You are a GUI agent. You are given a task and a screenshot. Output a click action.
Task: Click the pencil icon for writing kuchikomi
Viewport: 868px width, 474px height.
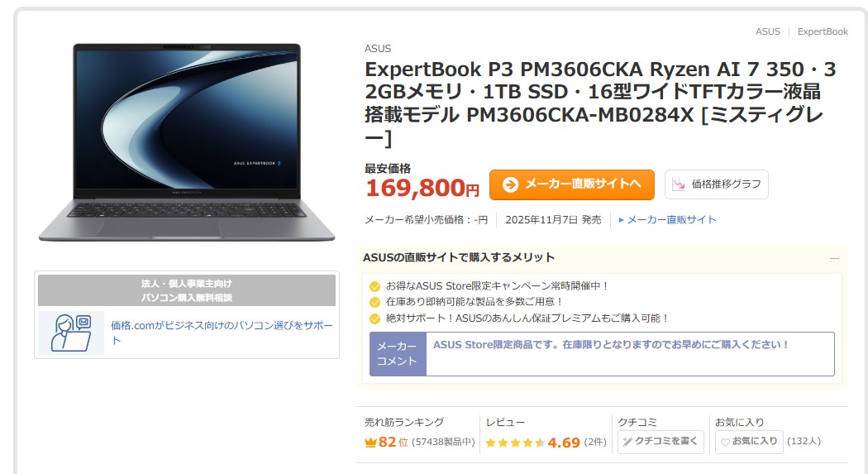[627, 442]
